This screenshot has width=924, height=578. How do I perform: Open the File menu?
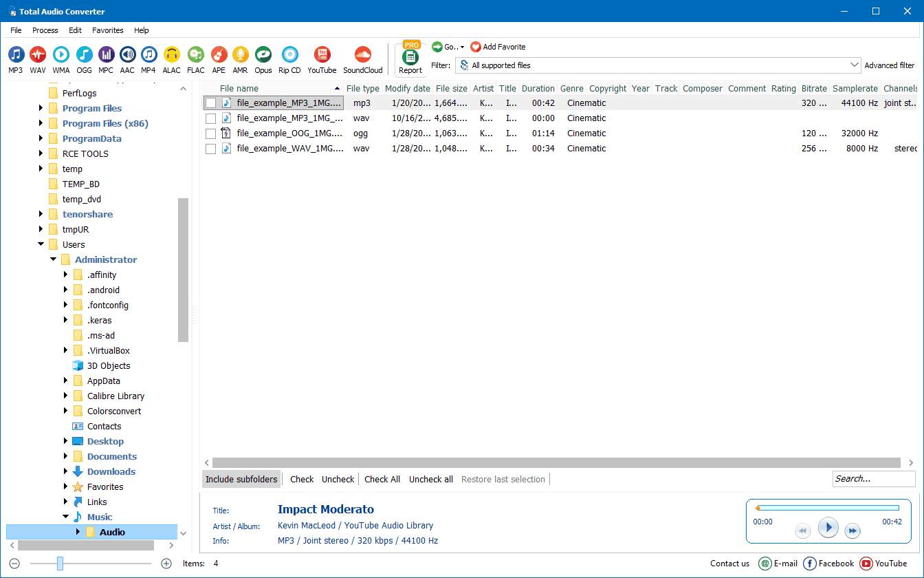pyautogui.click(x=16, y=30)
